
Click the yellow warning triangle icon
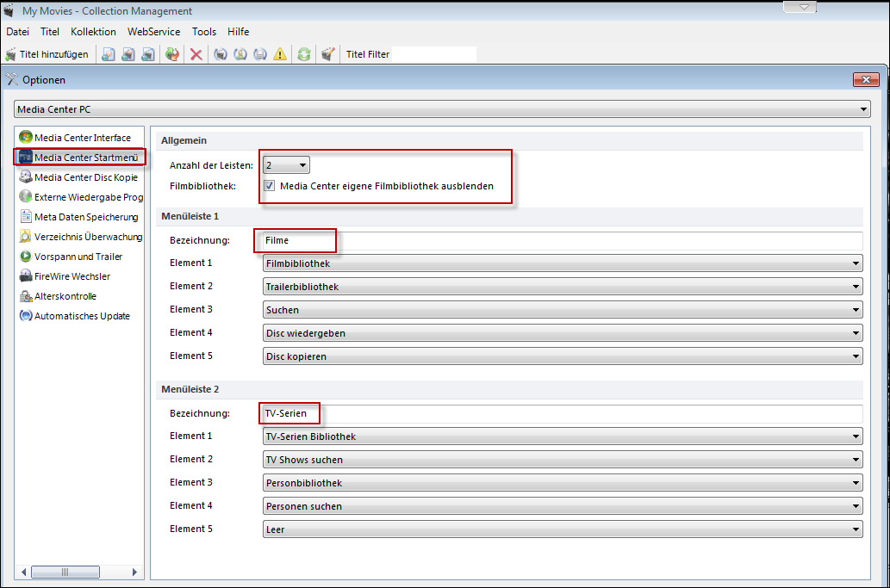[280, 54]
